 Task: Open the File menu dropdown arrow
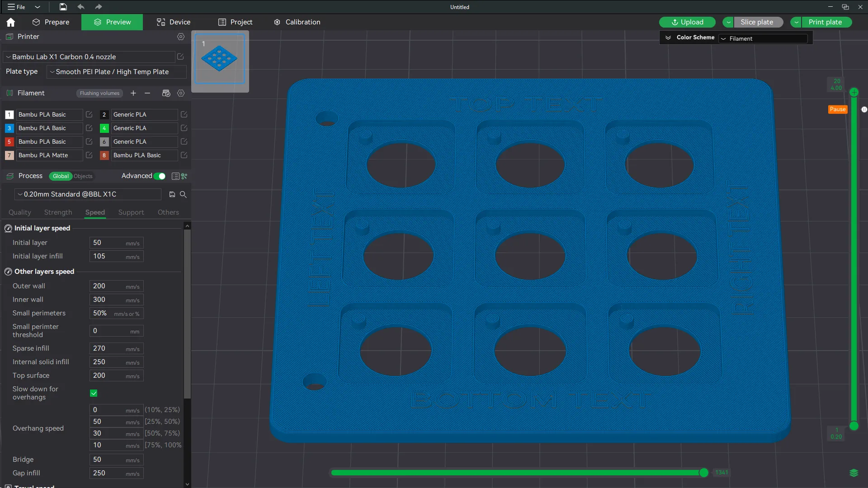tap(38, 7)
